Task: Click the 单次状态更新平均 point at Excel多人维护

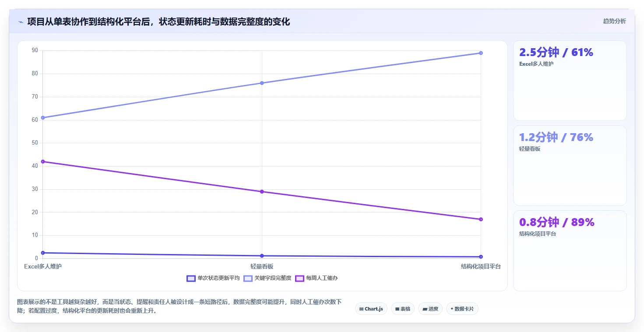Action: click(43, 253)
